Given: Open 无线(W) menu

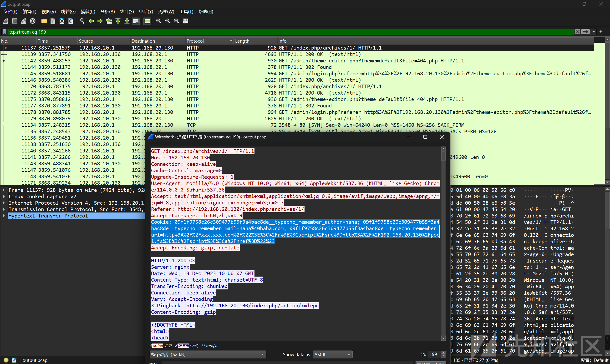Looking at the screenshot, I should 166,11.
